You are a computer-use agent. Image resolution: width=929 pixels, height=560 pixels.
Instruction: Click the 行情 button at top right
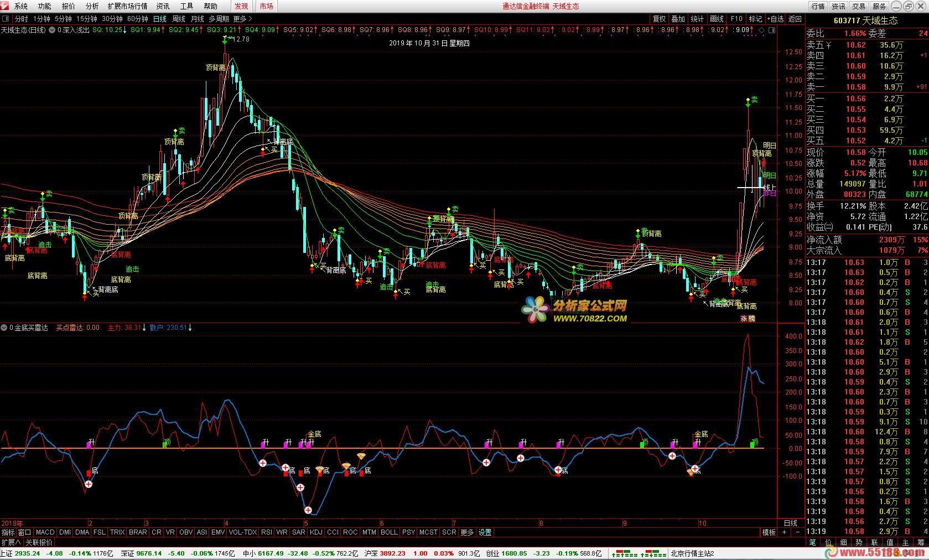point(818,6)
